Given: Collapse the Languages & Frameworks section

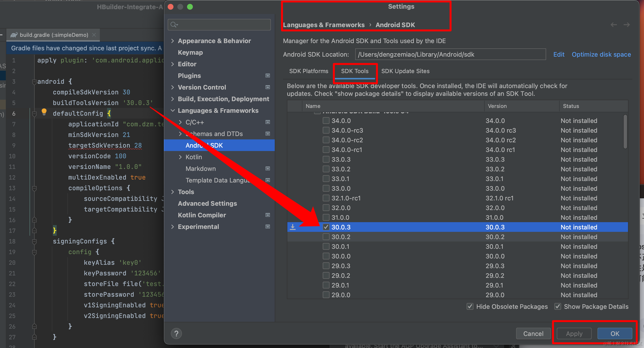Looking at the screenshot, I should tap(173, 110).
